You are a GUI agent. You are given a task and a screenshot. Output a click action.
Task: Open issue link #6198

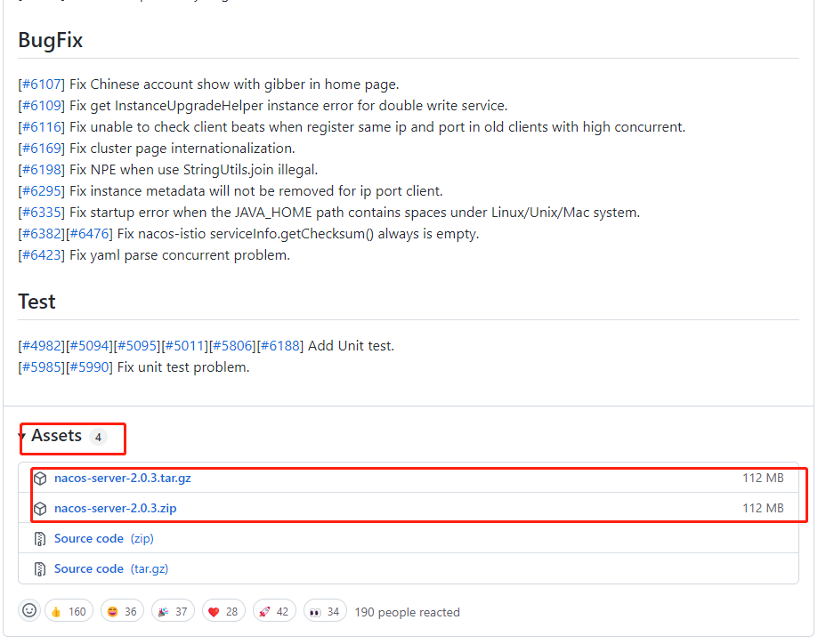(x=42, y=170)
